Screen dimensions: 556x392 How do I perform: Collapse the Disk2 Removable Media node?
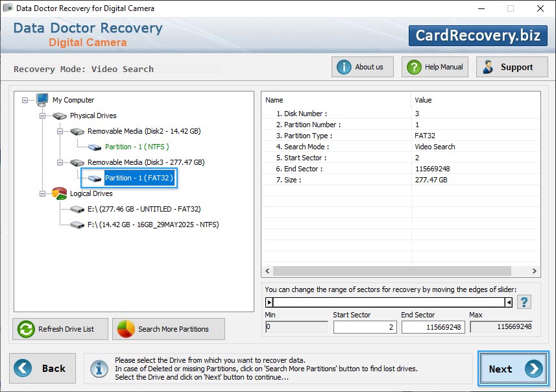pyautogui.click(x=60, y=131)
